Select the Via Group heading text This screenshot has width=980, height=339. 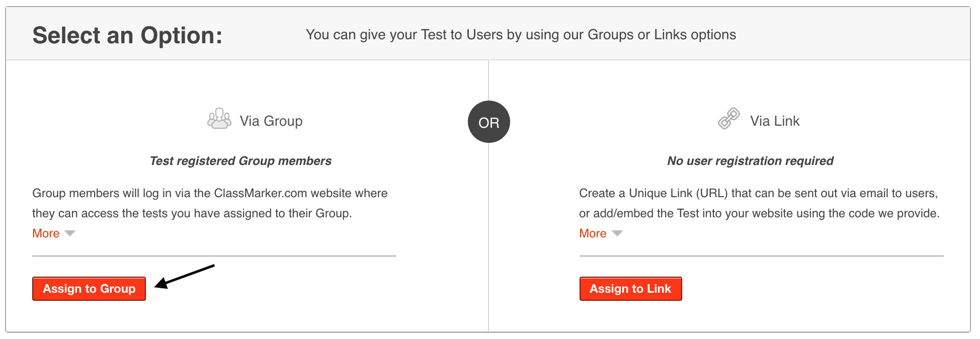coord(271,121)
